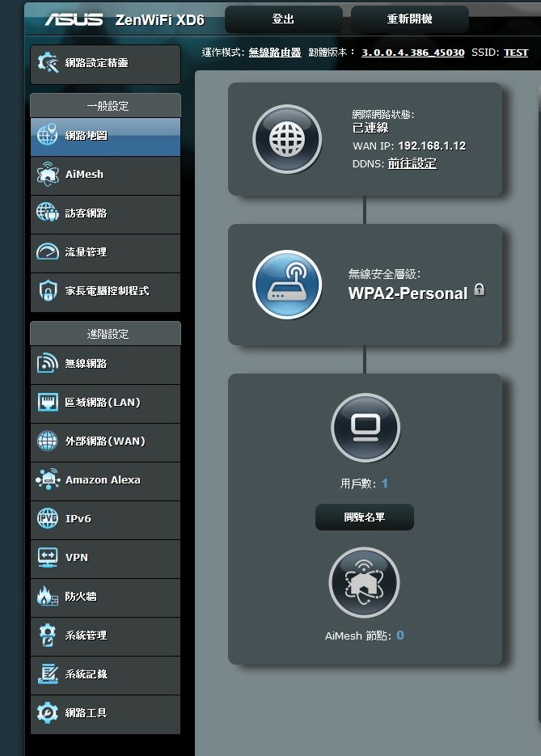The height and width of the screenshot is (756, 541).
Task: Open IPv6 settings page
Action: [x=105, y=520]
